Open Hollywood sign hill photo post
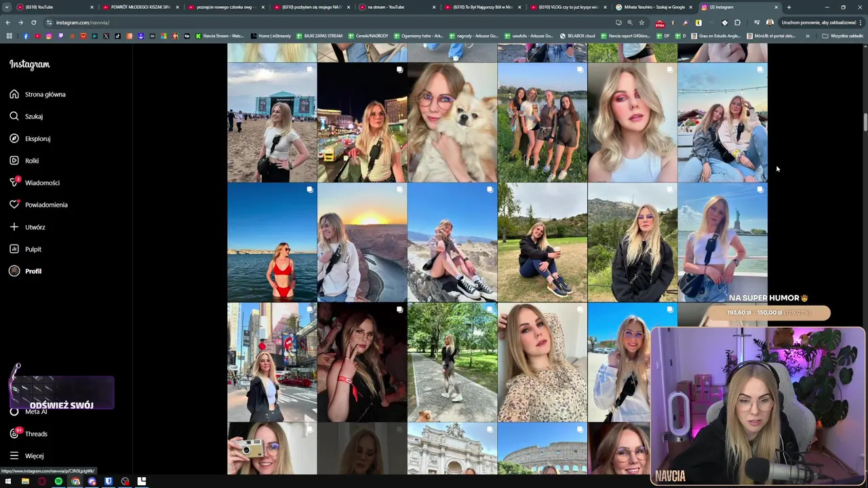Screen dimensions: 868x488 (x=632, y=242)
